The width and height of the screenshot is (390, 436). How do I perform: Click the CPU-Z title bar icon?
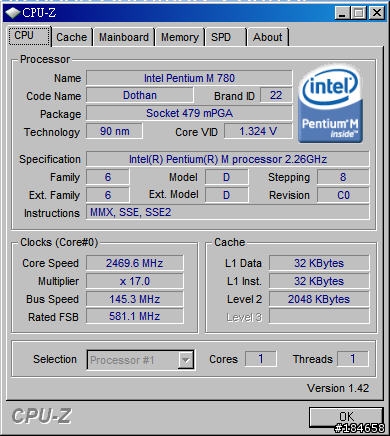13,13
